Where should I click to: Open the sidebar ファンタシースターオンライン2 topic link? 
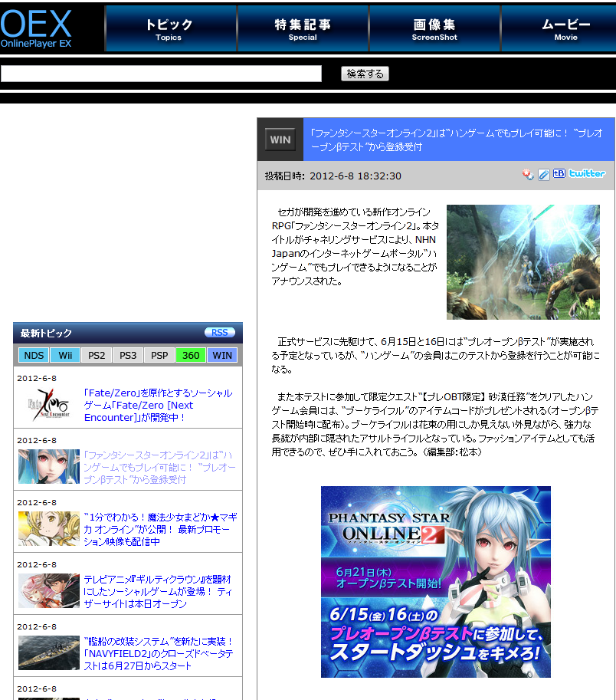159,468
